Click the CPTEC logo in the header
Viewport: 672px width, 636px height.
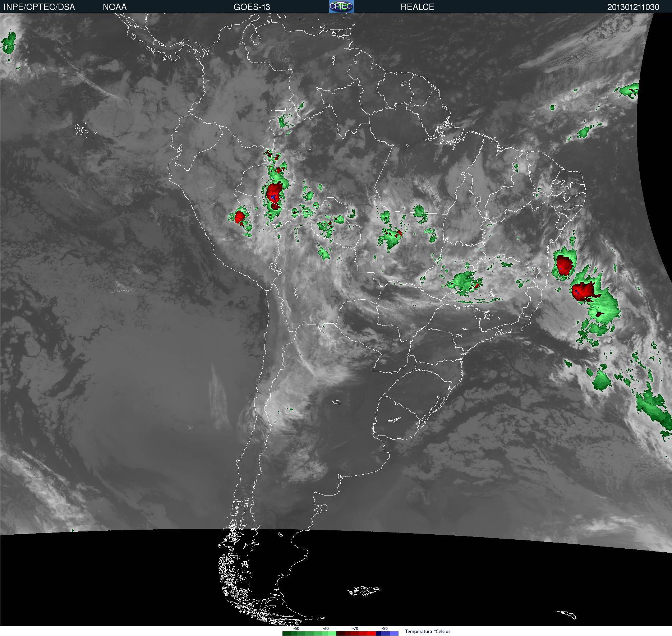(x=341, y=6)
